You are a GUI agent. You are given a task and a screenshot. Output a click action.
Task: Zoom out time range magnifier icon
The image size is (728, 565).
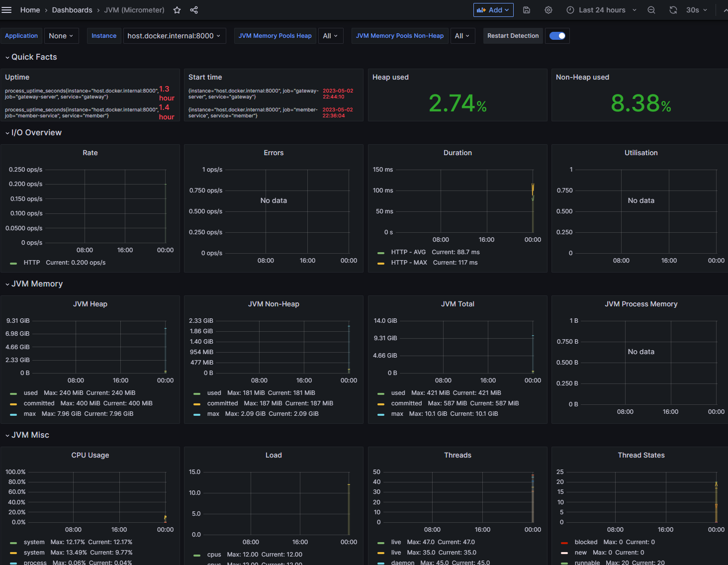point(651,10)
